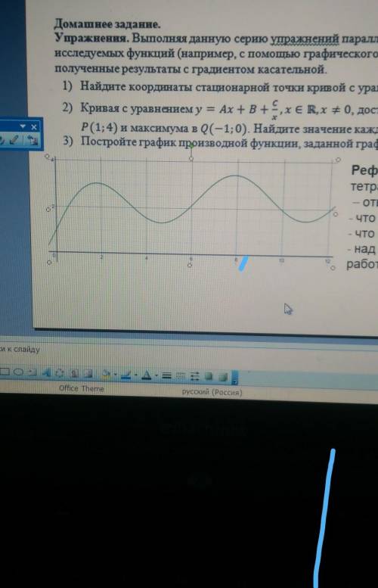Apply 3-D Style to object

222,377
